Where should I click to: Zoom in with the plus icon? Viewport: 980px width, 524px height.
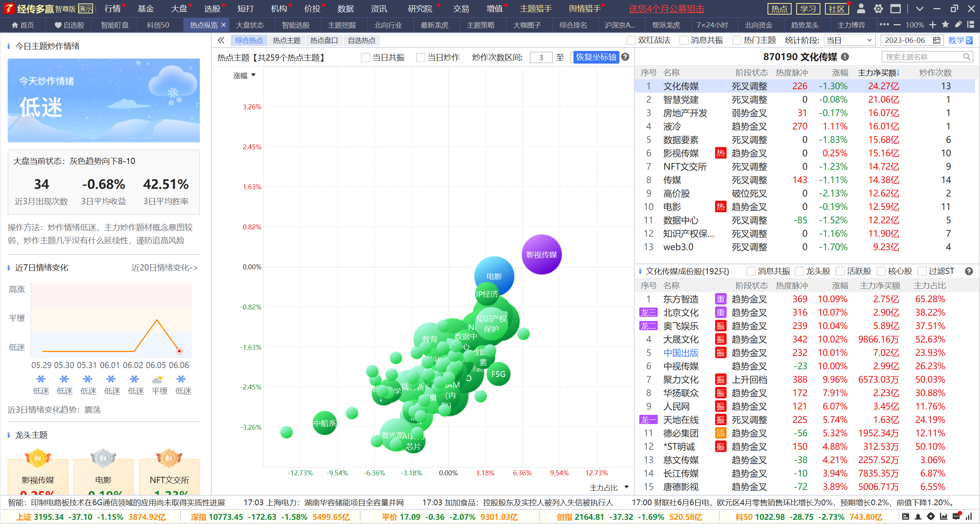coord(933,25)
